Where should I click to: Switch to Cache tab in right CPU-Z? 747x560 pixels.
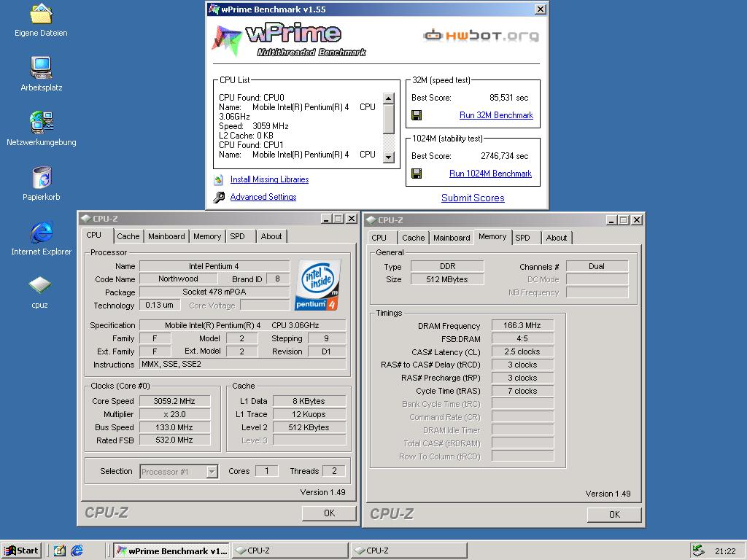[413, 238]
